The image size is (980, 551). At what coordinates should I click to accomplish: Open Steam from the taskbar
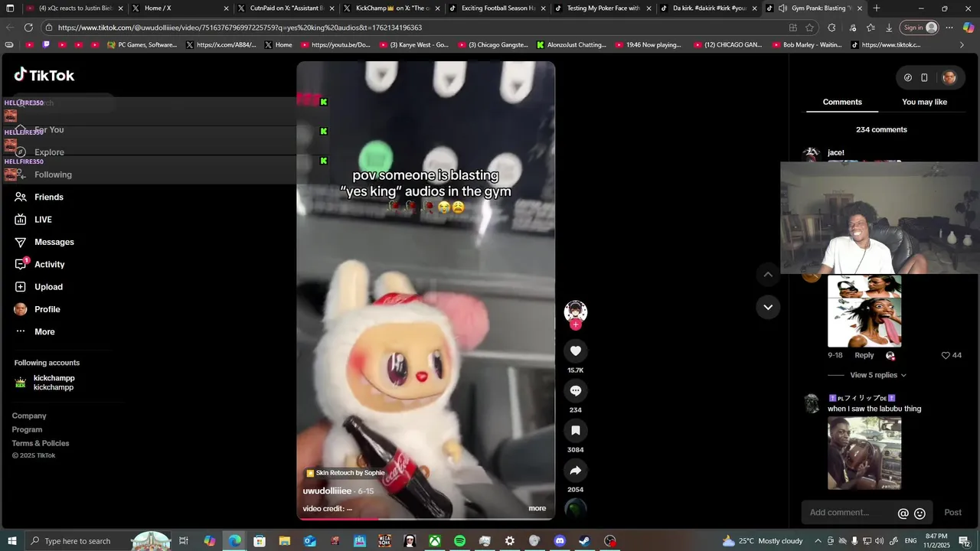pos(584,541)
